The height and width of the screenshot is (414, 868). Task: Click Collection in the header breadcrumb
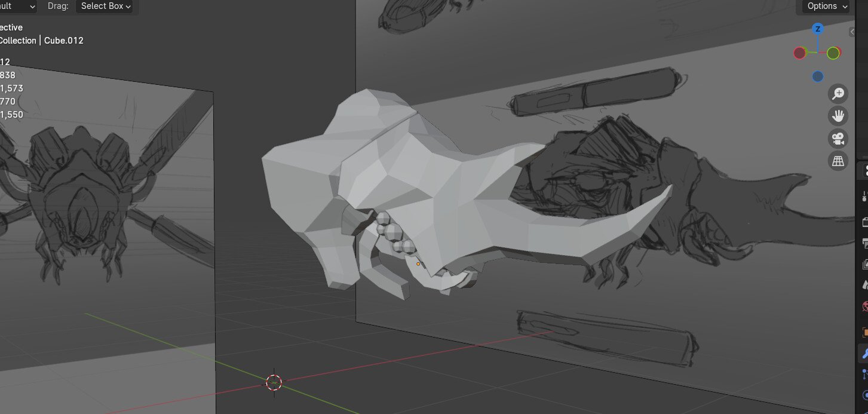(x=18, y=41)
